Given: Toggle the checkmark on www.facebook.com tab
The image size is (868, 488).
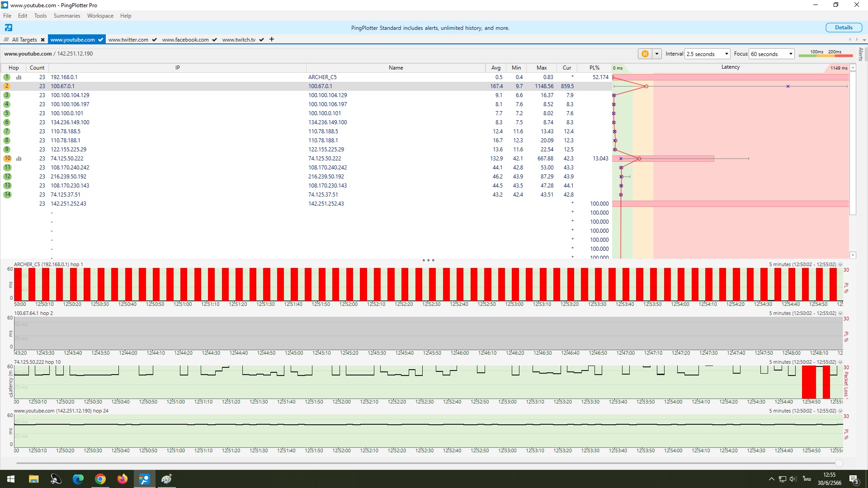Looking at the screenshot, I should click(214, 40).
